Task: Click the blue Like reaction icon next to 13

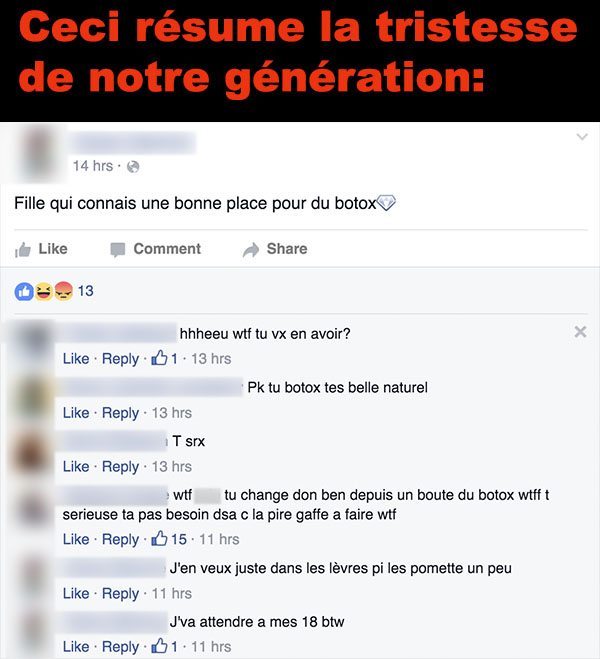Action: point(24,291)
